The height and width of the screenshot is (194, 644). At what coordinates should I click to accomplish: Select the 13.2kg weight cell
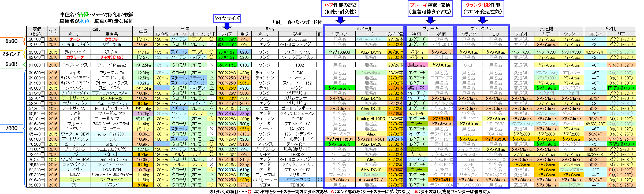[x=143, y=83]
